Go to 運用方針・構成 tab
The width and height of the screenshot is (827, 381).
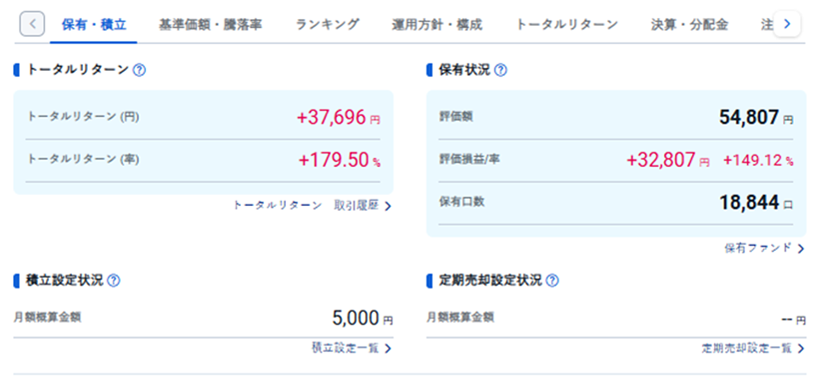[437, 25]
